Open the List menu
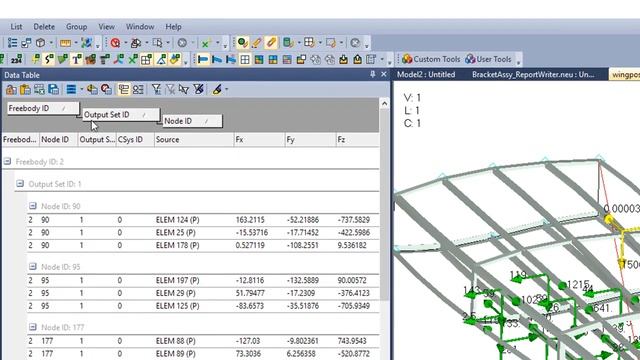Viewport: 640px width, 360px height. click(x=16, y=27)
